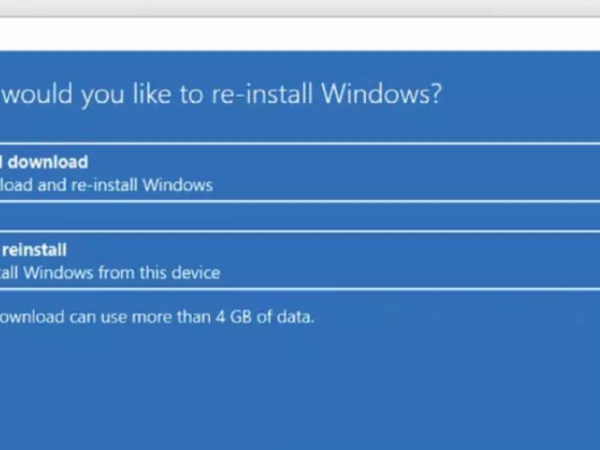Click the white title bar above dialog

pyautogui.click(x=300, y=33)
